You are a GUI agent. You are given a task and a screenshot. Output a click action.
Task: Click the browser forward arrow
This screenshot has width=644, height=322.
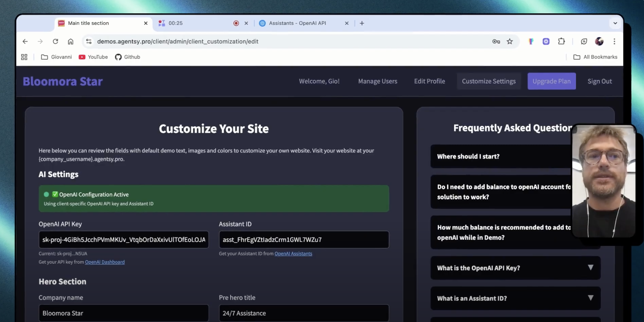coord(40,41)
